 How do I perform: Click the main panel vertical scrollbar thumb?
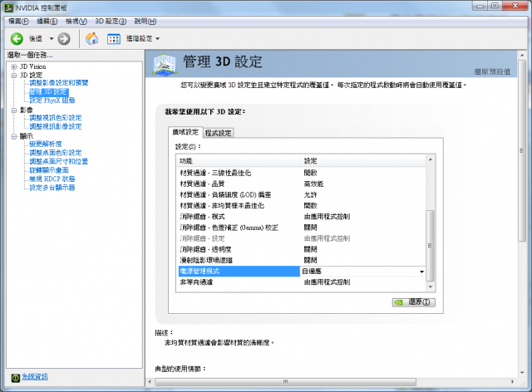[522, 151]
